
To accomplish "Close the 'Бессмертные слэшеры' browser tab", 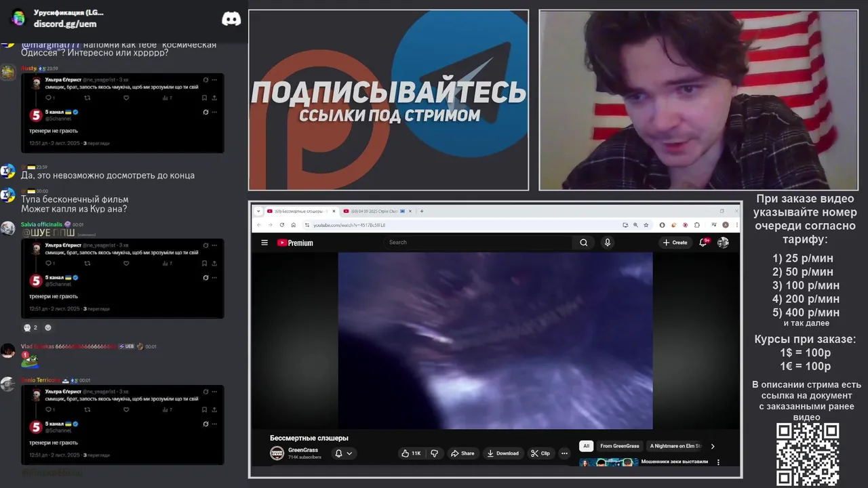I will coord(332,211).
